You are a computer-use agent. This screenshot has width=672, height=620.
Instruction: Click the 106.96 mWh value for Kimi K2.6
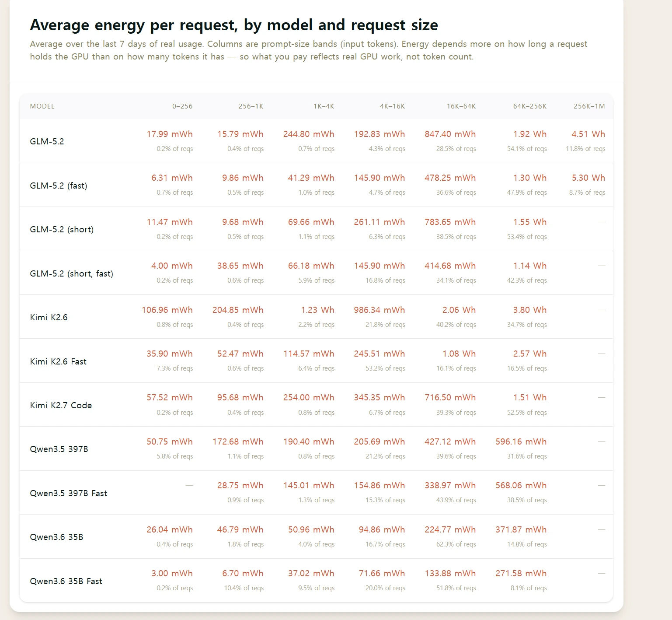click(x=167, y=310)
